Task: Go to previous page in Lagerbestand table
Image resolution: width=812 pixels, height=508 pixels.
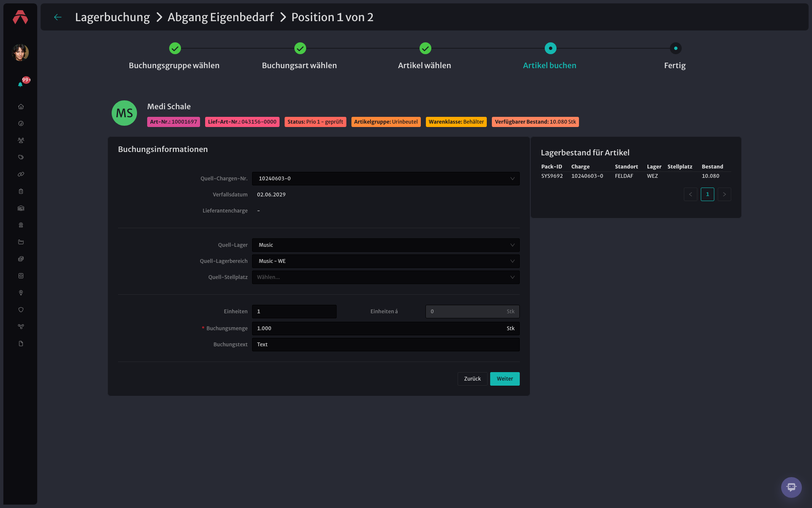Action: coord(691,194)
